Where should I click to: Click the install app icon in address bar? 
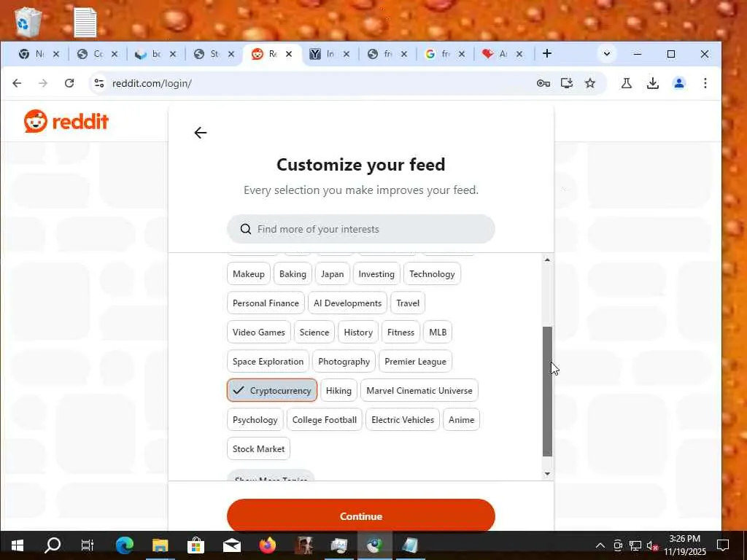(x=566, y=83)
